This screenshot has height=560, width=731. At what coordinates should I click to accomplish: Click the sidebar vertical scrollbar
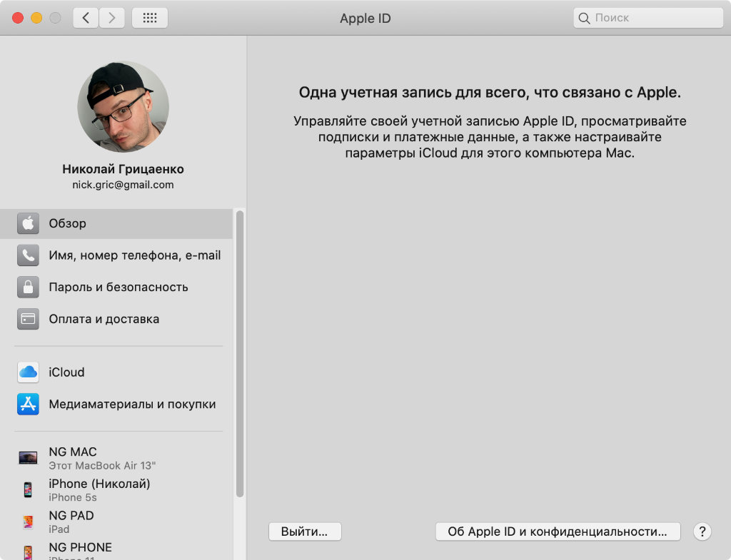[240, 353]
